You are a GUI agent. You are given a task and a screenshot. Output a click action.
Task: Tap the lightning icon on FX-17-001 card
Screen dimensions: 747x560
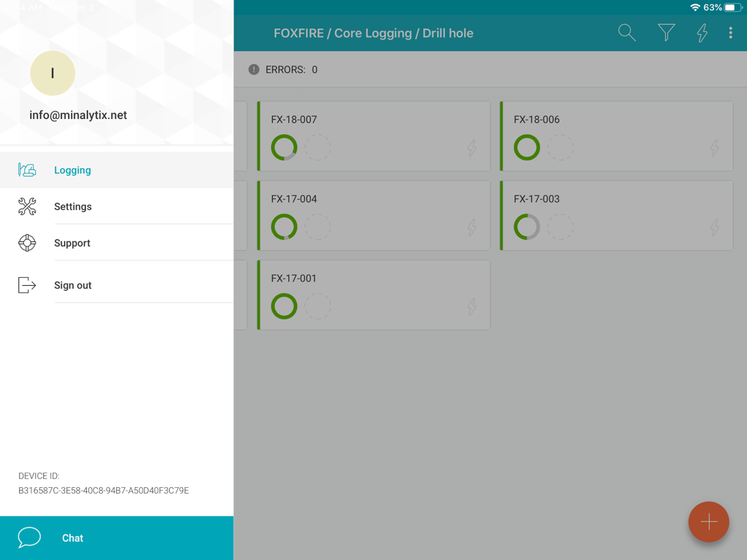[473, 306]
